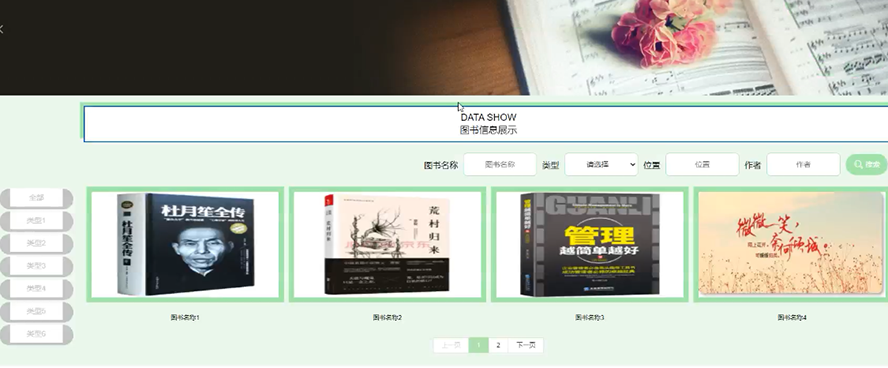This screenshot has width=888, height=368.
Task: Go to 上一页 previous page
Action: pos(451,345)
